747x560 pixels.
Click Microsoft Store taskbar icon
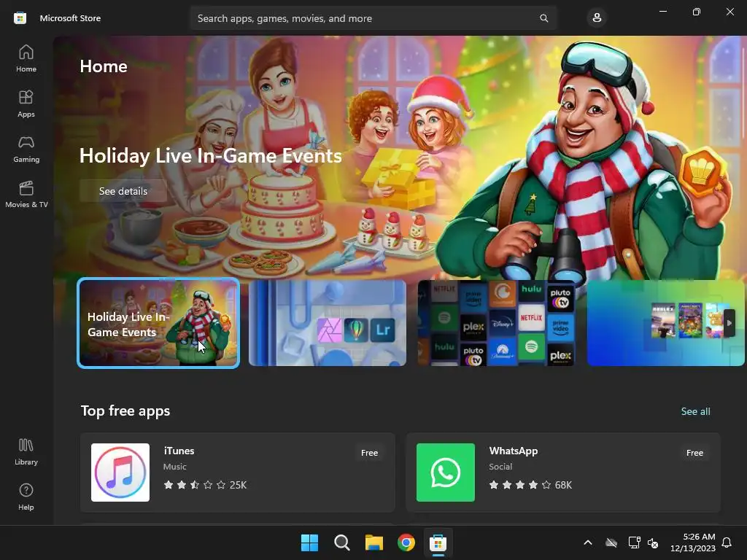click(438, 542)
